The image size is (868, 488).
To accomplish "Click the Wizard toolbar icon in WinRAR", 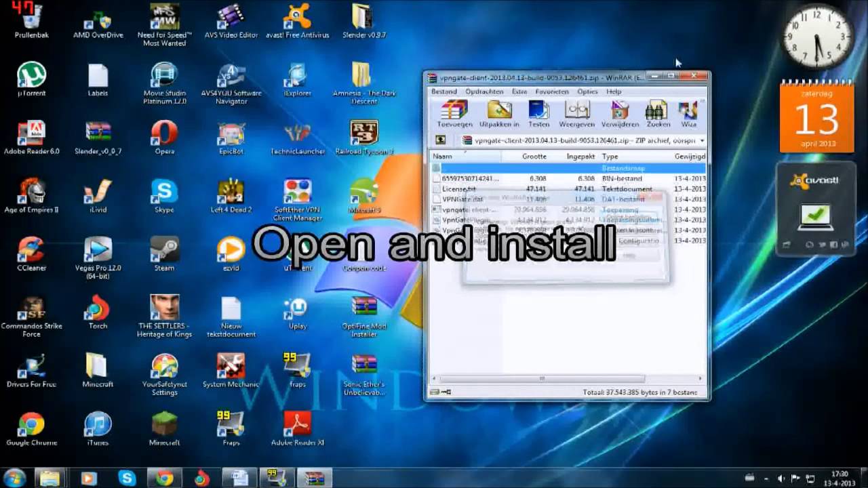I will point(688,113).
